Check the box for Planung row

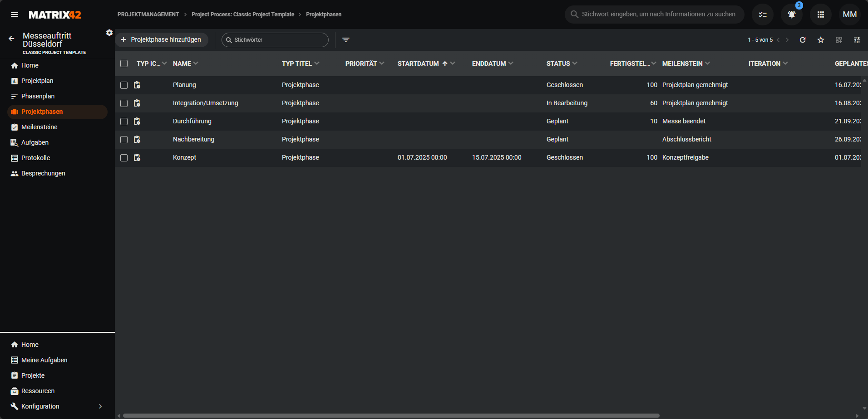[124, 85]
